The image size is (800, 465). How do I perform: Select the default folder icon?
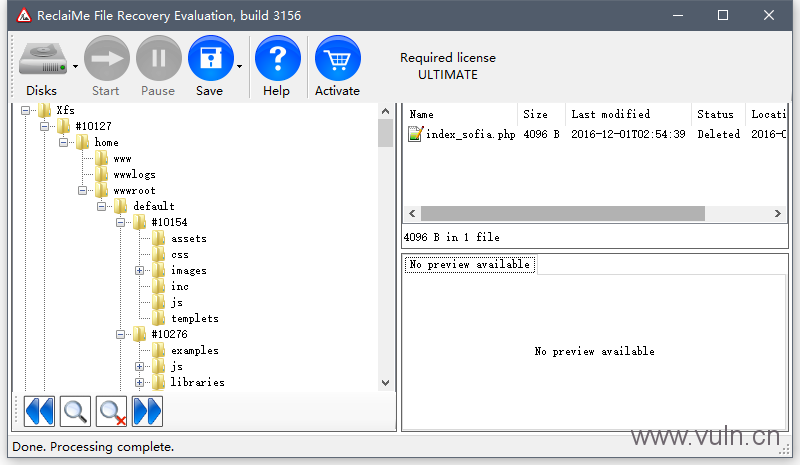pos(121,206)
